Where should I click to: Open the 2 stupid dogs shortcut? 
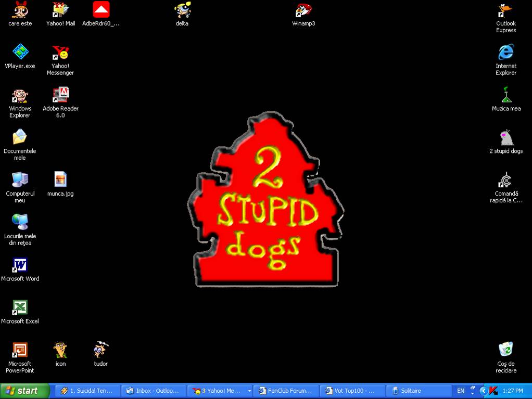click(505, 136)
